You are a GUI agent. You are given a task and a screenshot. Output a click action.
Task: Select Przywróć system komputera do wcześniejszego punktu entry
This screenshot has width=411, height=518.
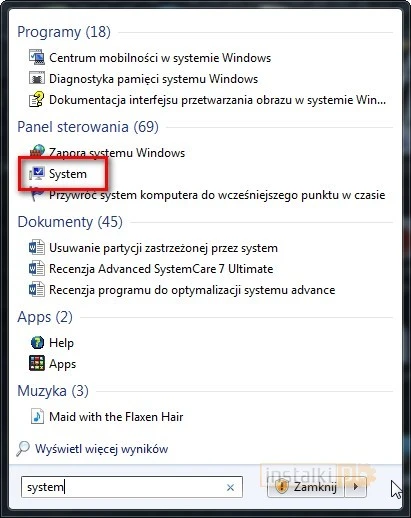208,195
